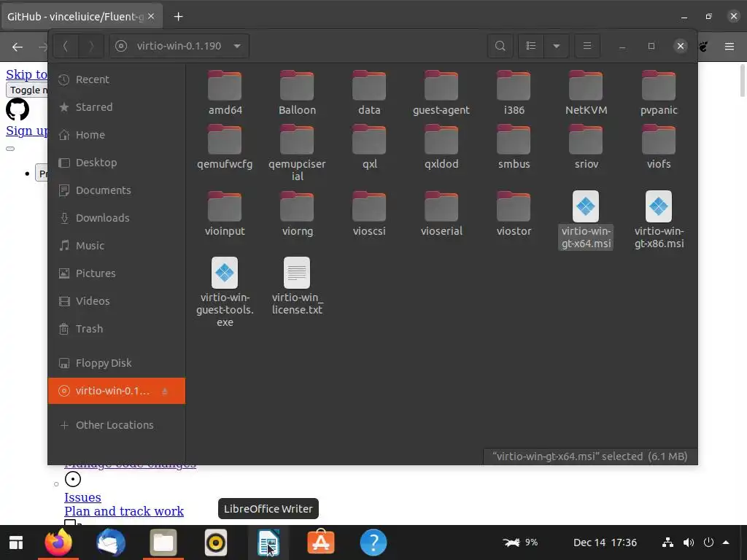Screen dimensions: 747x560
Task: Open Videos in the sidebar
Action: [x=116, y=300]
